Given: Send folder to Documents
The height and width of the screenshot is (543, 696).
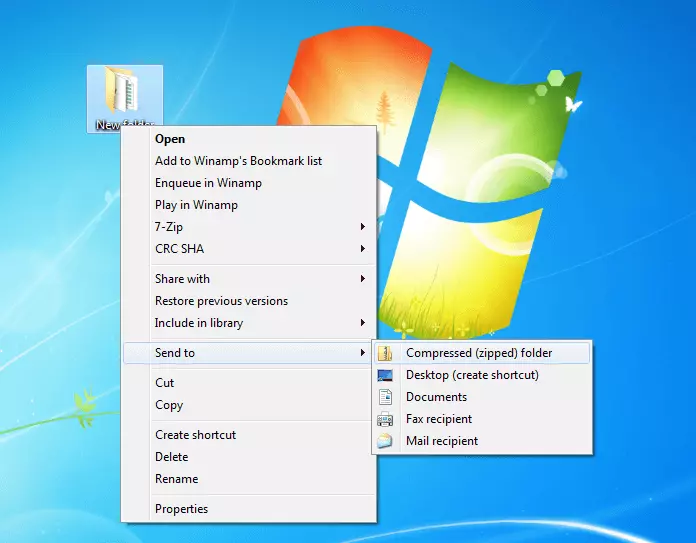Looking at the screenshot, I should click(x=482, y=397).
